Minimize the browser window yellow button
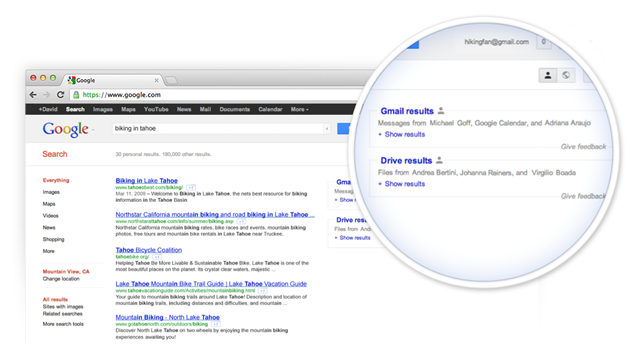The image size is (635, 364). tap(43, 78)
